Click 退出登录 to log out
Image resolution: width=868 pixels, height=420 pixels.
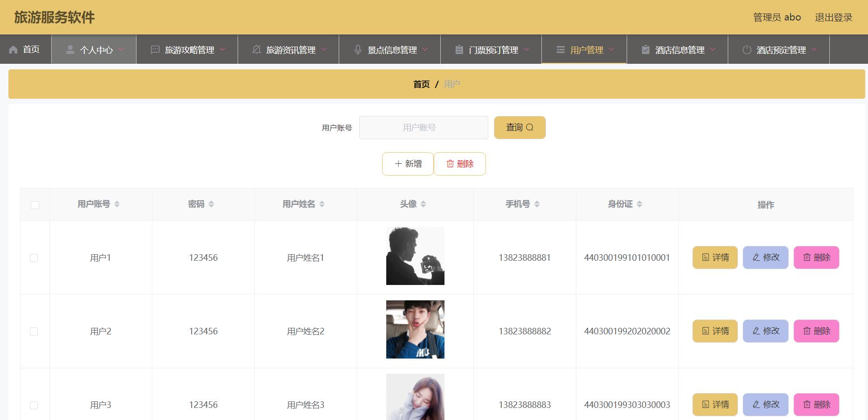(x=834, y=17)
